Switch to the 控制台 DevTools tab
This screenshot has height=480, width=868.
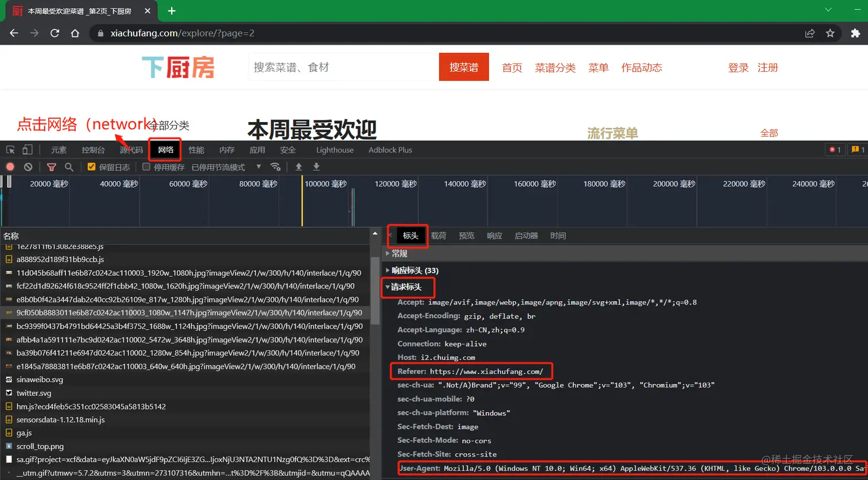(x=93, y=150)
